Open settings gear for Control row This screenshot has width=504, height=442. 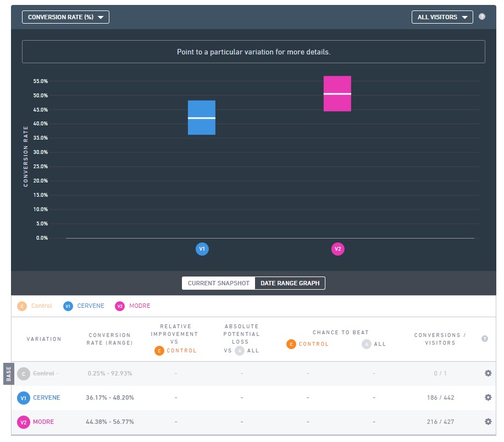pos(488,373)
